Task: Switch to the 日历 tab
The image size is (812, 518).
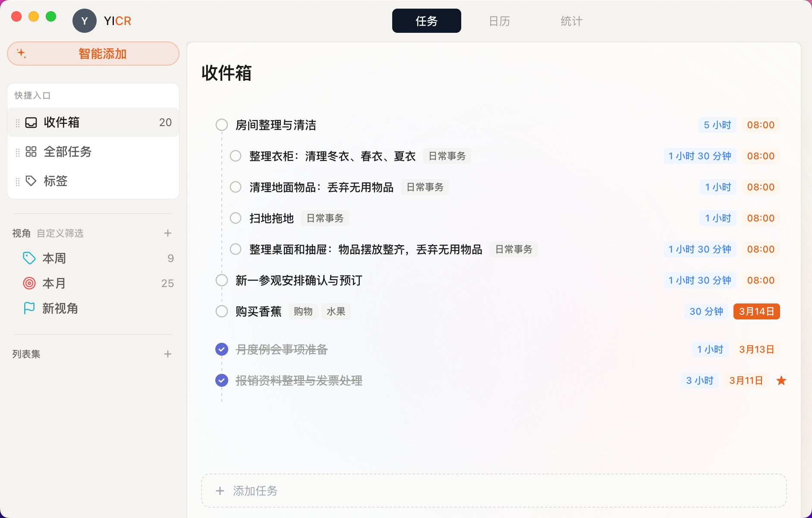Action: (499, 20)
